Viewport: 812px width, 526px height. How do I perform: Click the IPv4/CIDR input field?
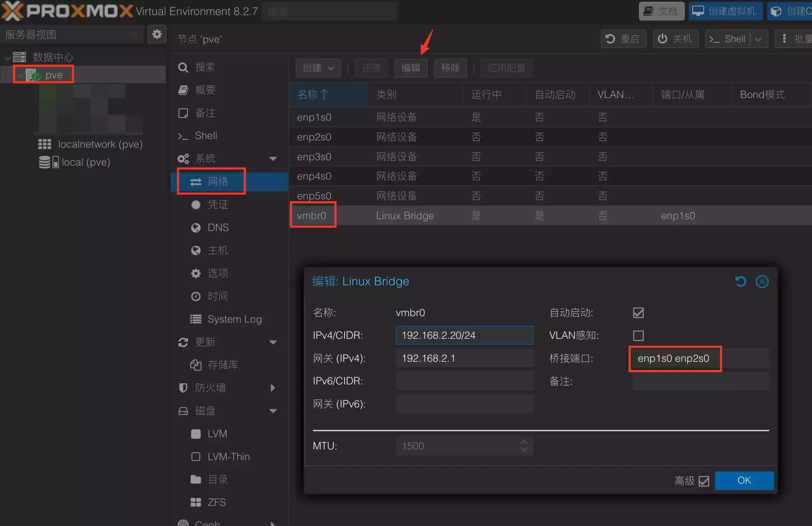click(464, 335)
